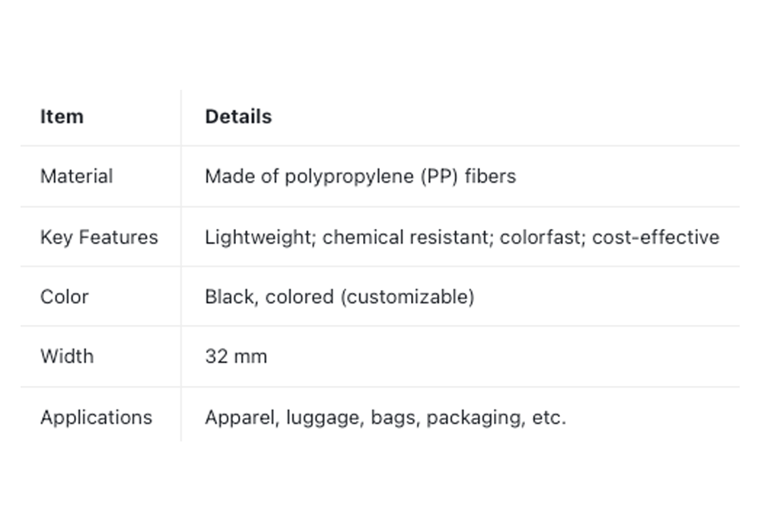This screenshot has width=761, height=532.
Task: Select the "Applications" row label
Action: [x=96, y=417]
